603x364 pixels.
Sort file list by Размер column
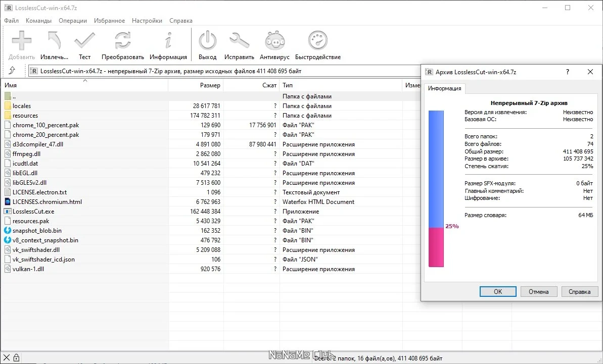[x=196, y=85]
